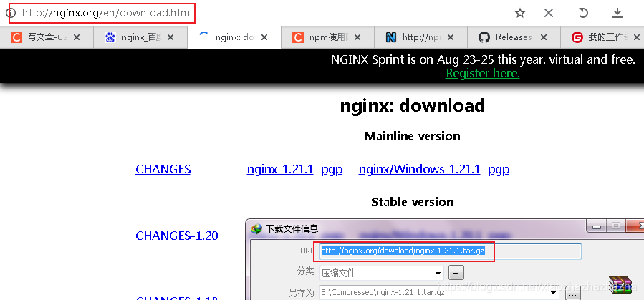Image resolution: width=644 pixels, height=300 pixels.
Task: Click the browse ... button for save path
Action: (x=573, y=294)
